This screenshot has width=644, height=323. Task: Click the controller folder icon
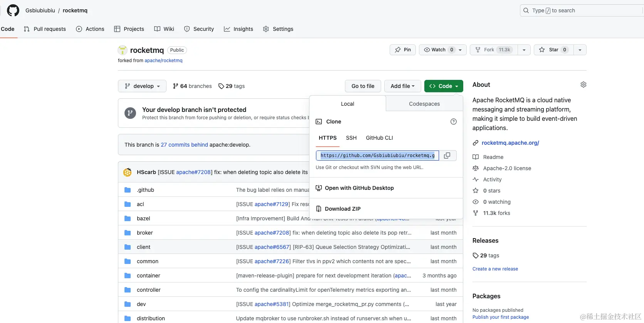pyautogui.click(x=128, y=290)
